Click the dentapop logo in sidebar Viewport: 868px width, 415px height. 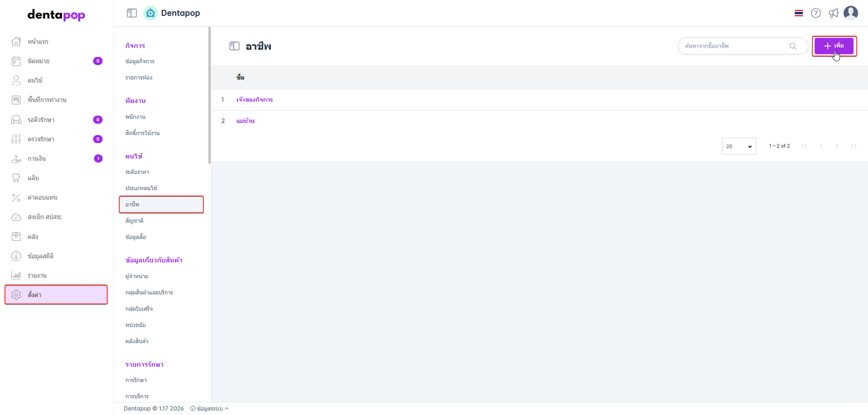pos(56,15)
